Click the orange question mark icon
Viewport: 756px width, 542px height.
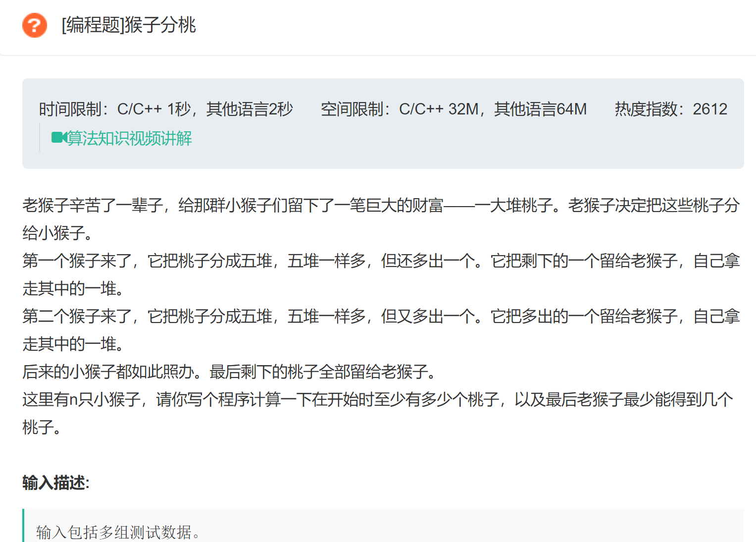(35, 25)
